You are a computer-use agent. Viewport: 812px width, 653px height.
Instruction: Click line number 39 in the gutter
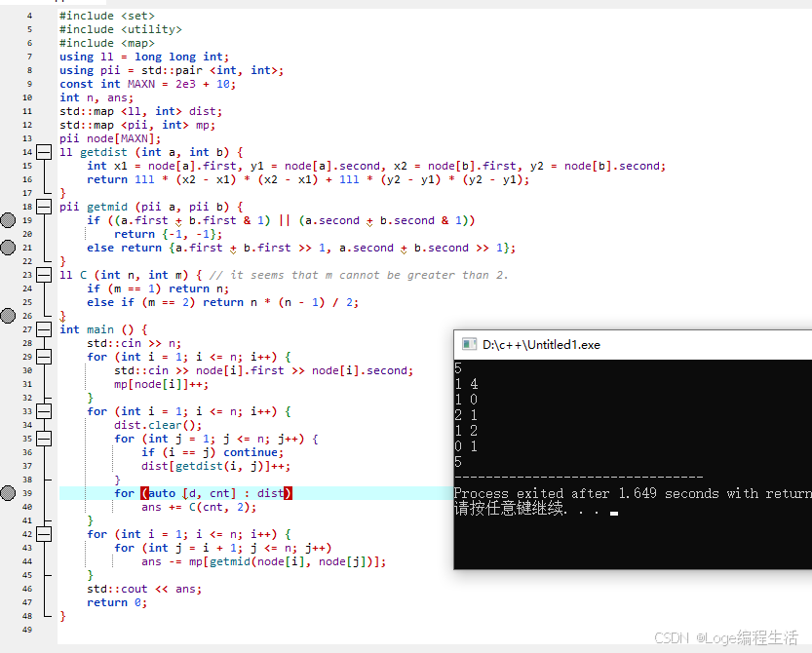click(27, 493)
